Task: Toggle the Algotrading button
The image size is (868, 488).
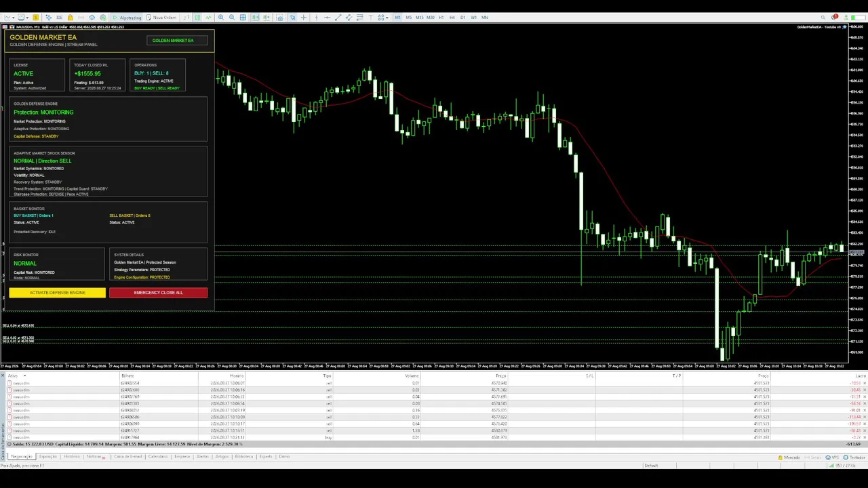Action: tap(127, 18)
